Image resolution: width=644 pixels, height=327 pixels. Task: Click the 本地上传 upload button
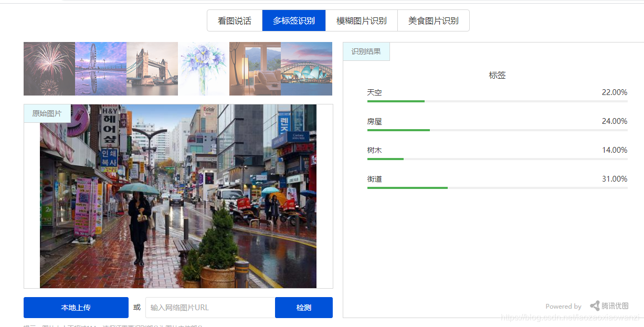[76, 308]
